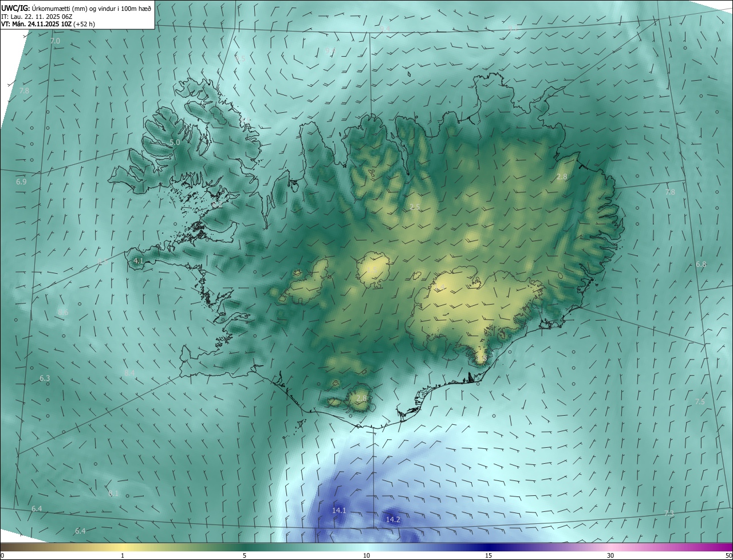Select the 'IT: Lau. 22. 11. 2025 06Z' line
The width and height of the screenshot is (733, 560).
(x=38, y=16)
